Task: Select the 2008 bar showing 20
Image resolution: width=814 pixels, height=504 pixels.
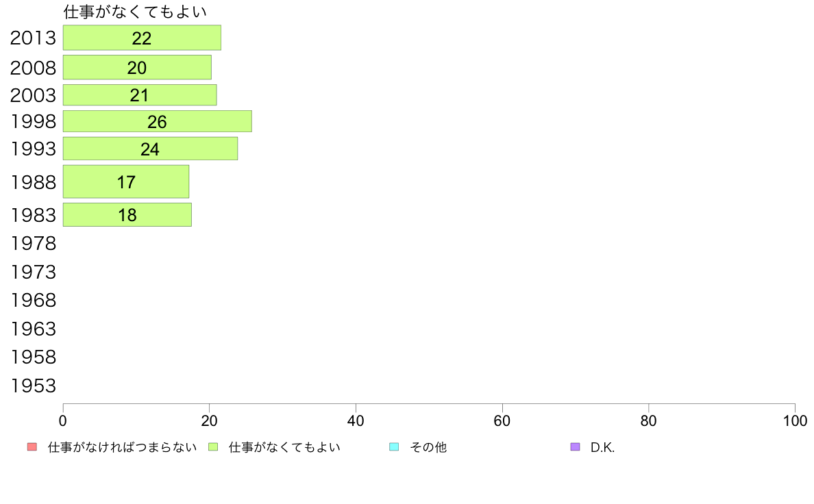Action: [x=137, y=68]
